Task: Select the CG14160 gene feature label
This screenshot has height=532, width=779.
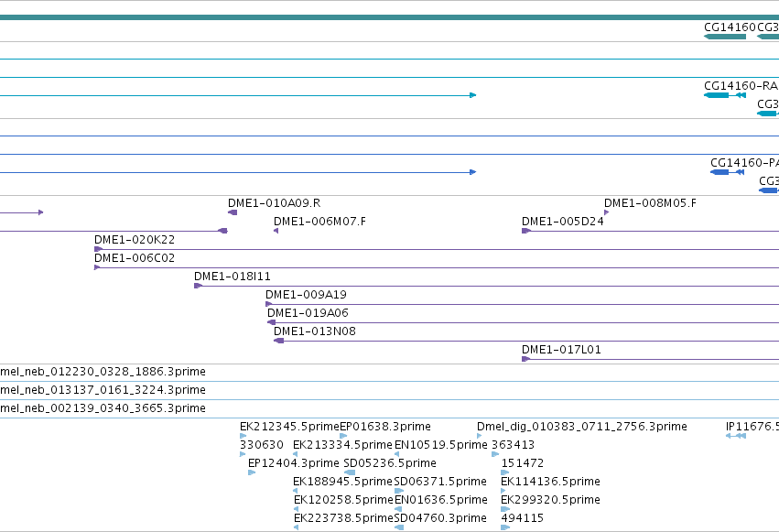Action: tap(730, 27)
